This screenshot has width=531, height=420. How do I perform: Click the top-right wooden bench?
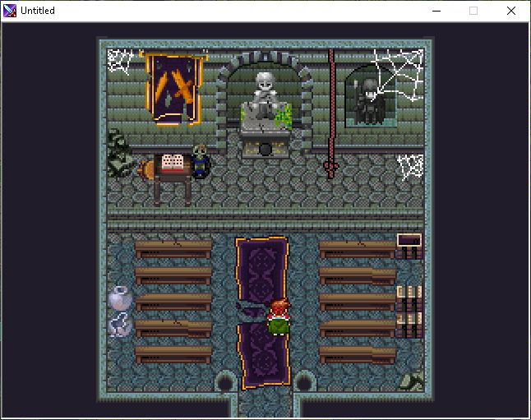357,248
